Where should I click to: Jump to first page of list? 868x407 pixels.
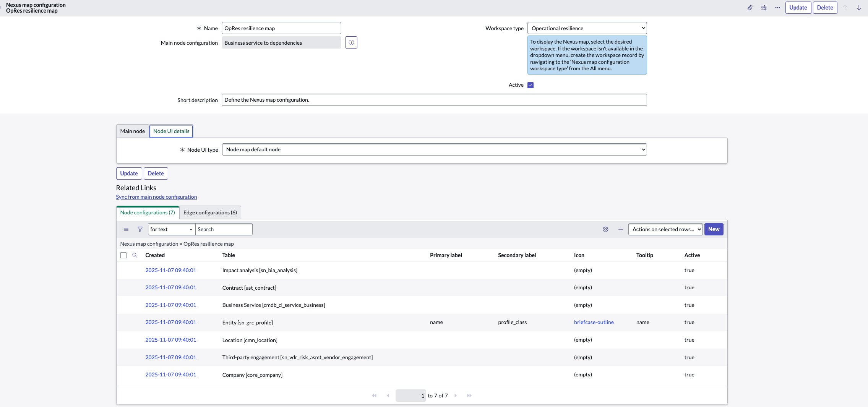(374, 396)
